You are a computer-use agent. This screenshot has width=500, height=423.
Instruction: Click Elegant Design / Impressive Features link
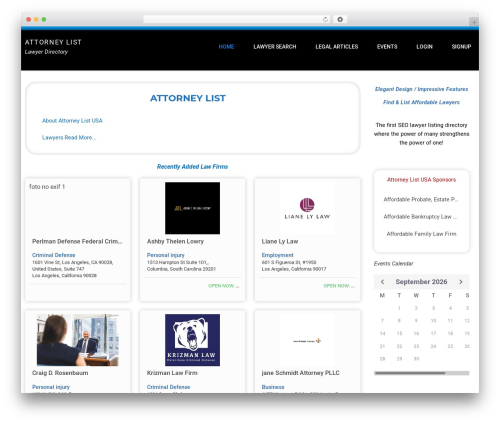[421, 89]
